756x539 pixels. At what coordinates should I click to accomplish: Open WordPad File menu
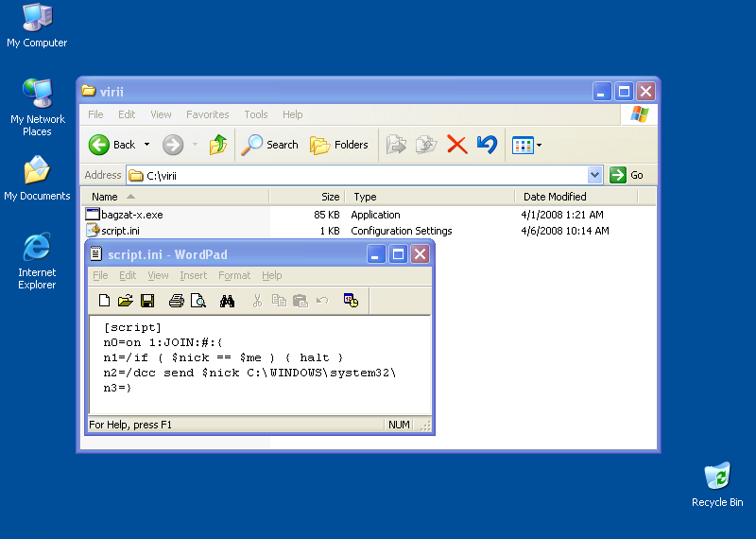(x=100, y=275)
